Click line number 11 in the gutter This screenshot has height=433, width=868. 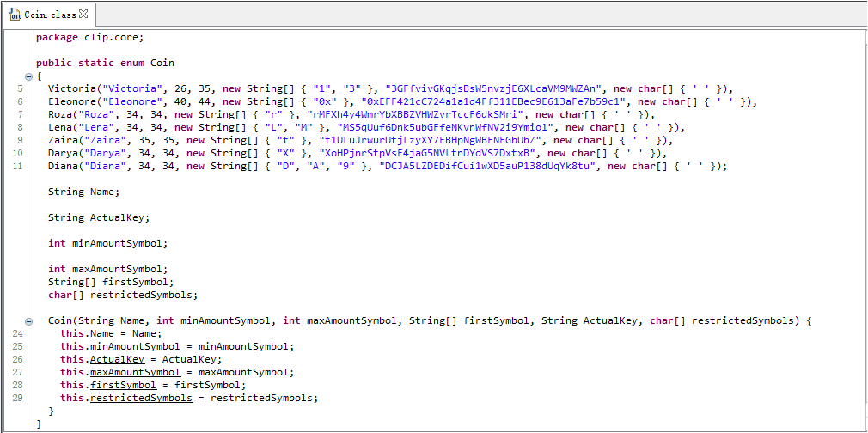tap(18, 166)
